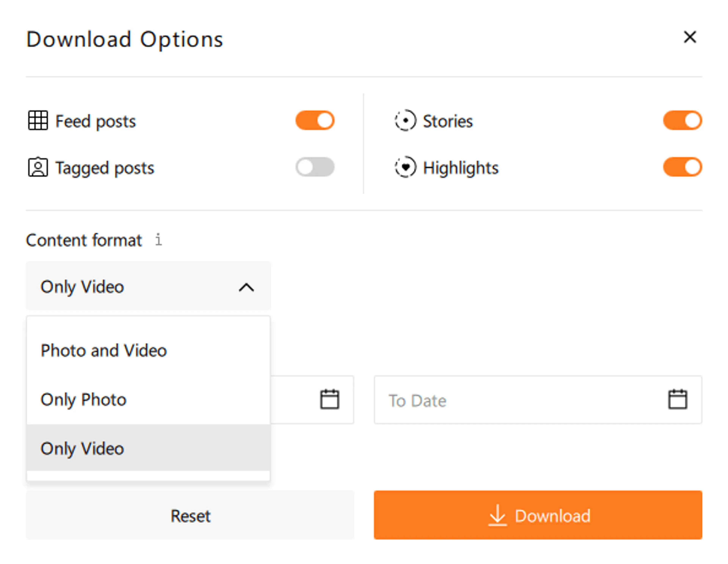Open the From Date calendar icon

[x=330, y=399]
